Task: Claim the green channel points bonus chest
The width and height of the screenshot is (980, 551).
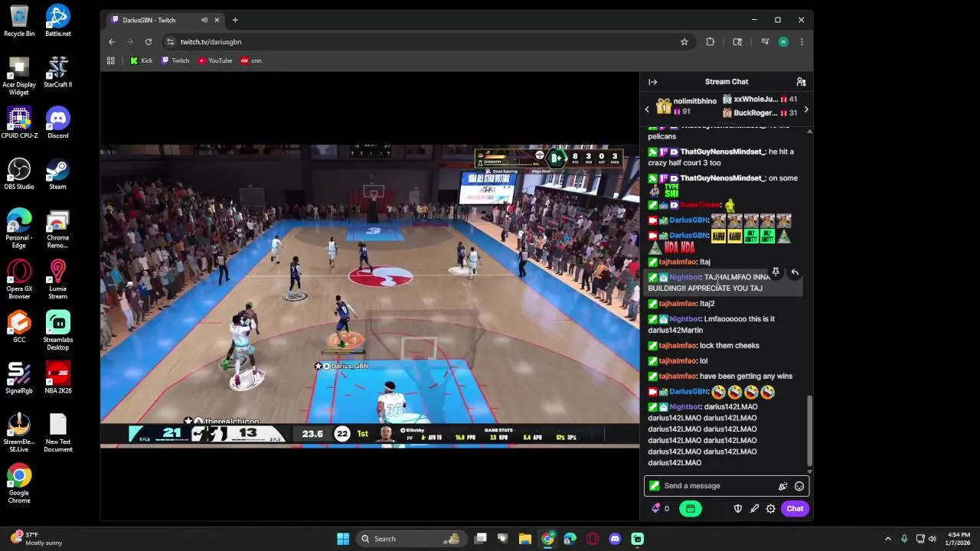Action: 690,509
